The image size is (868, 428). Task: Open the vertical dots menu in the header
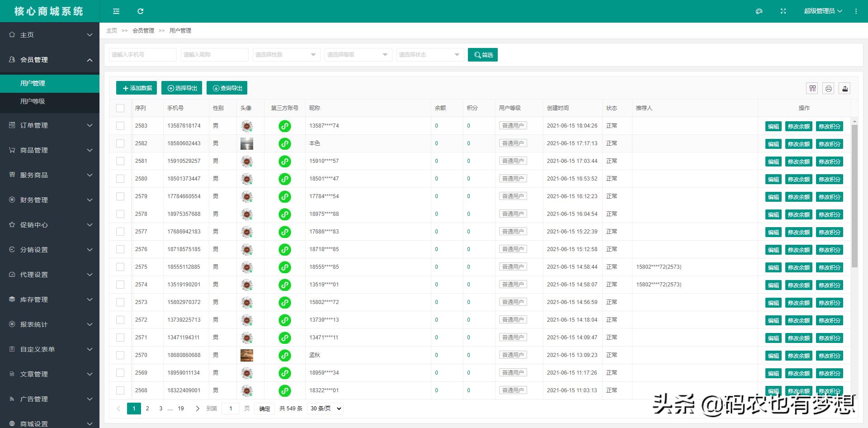coord(856,11)
